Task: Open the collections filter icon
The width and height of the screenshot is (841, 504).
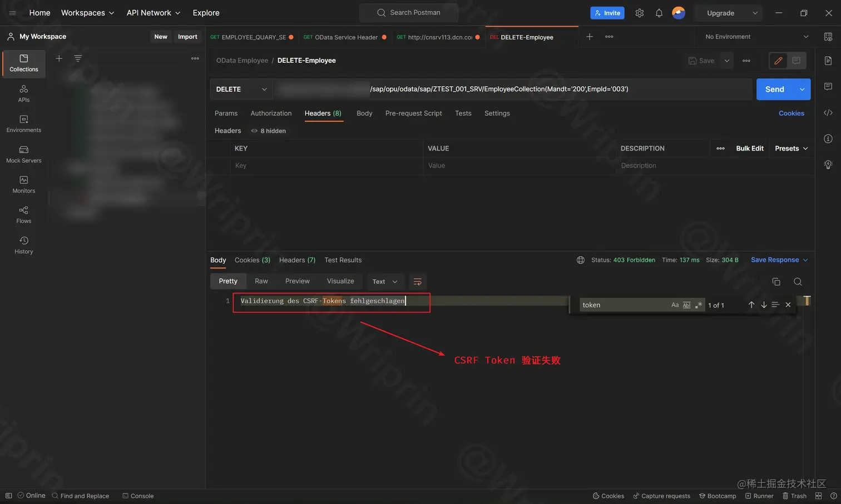Action: pyautogui.click(x=78, y=58)
